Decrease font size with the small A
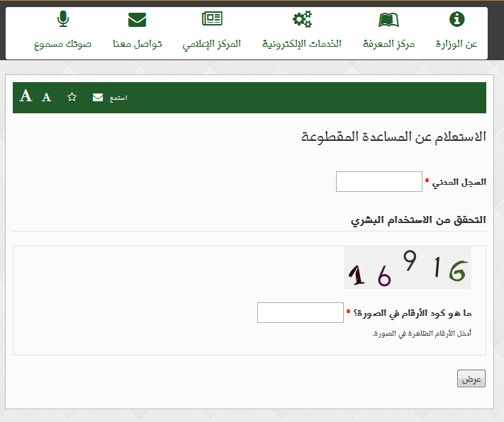This screenshot has width=504, height=422. click(46, 97)
